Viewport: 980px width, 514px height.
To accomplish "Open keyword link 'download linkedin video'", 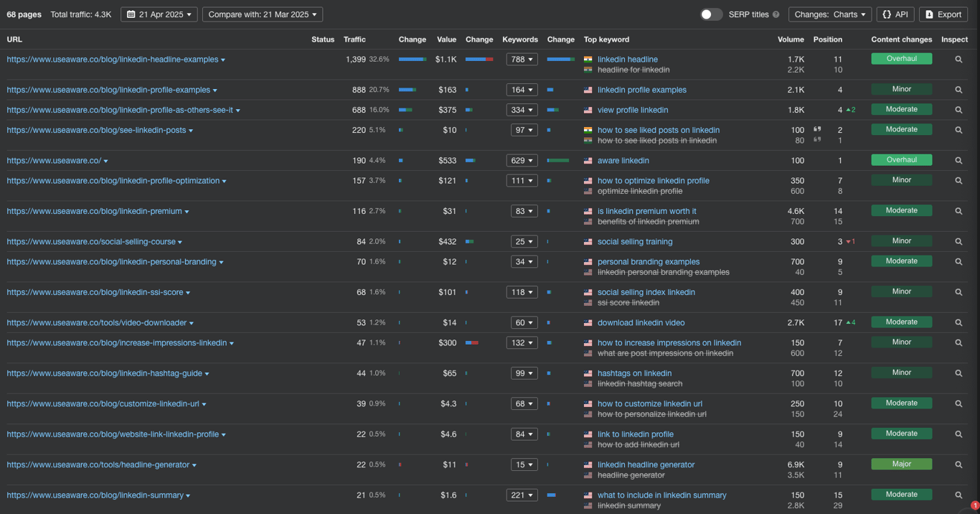I will click(x=641, y=323).
